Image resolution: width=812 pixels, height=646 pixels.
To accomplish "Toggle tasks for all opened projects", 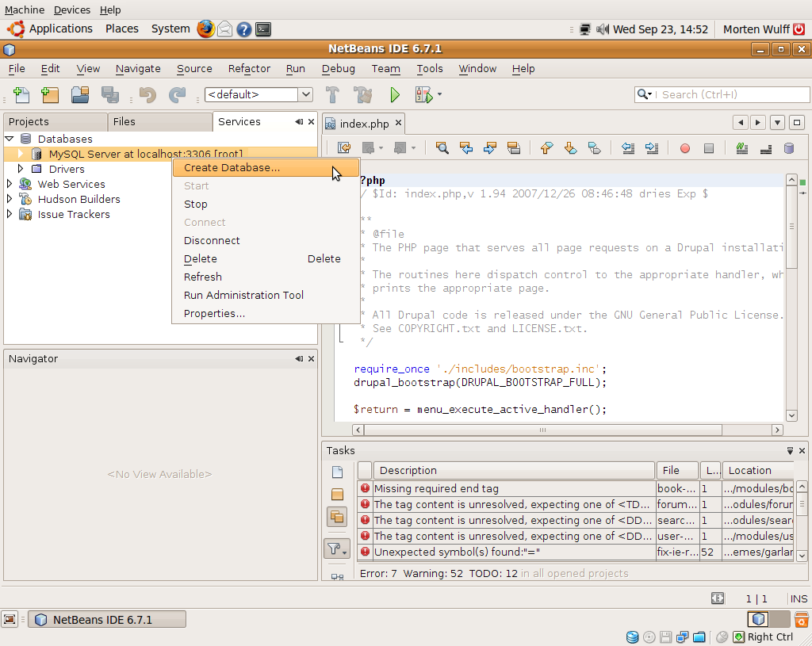I will (x=337, y=517).
